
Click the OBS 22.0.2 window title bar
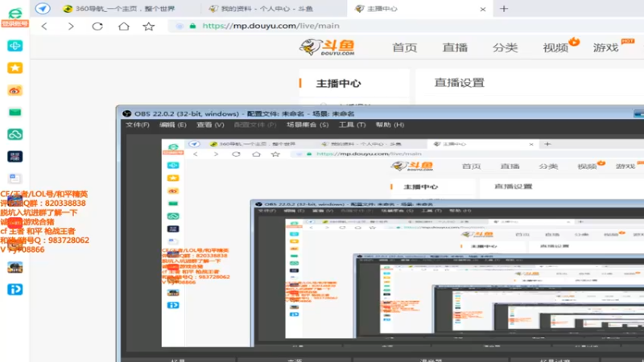(x=380, y=113)
